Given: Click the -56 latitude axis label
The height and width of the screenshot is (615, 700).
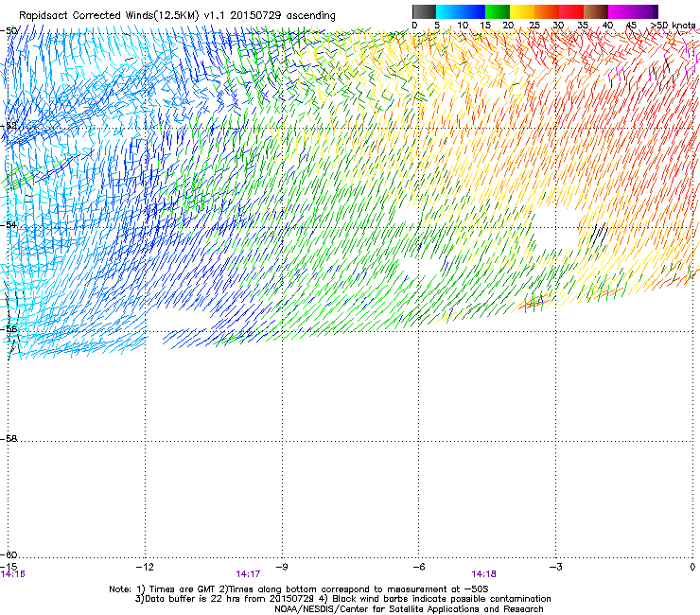Looking at the screenshot, I should point(9,328).
